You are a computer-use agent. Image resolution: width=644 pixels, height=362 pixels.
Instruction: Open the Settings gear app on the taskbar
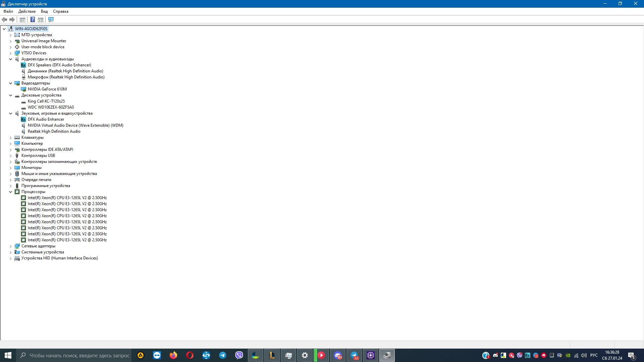(x=305, y=355)
